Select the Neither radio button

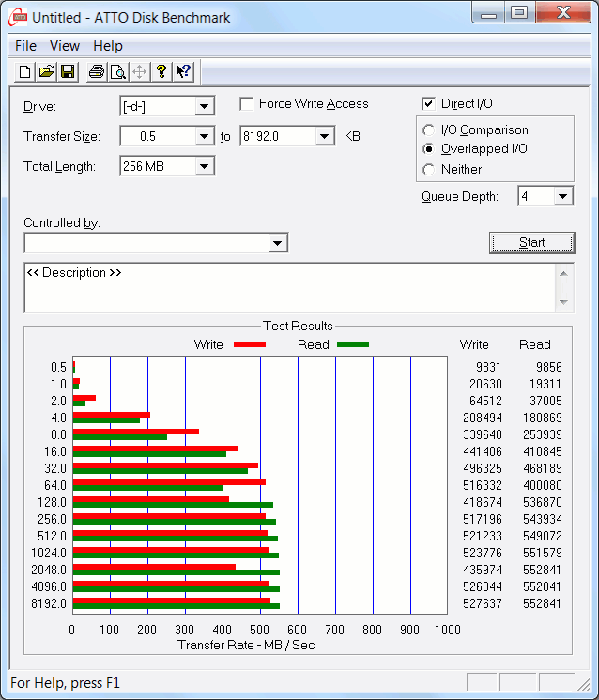coord(429,170)
